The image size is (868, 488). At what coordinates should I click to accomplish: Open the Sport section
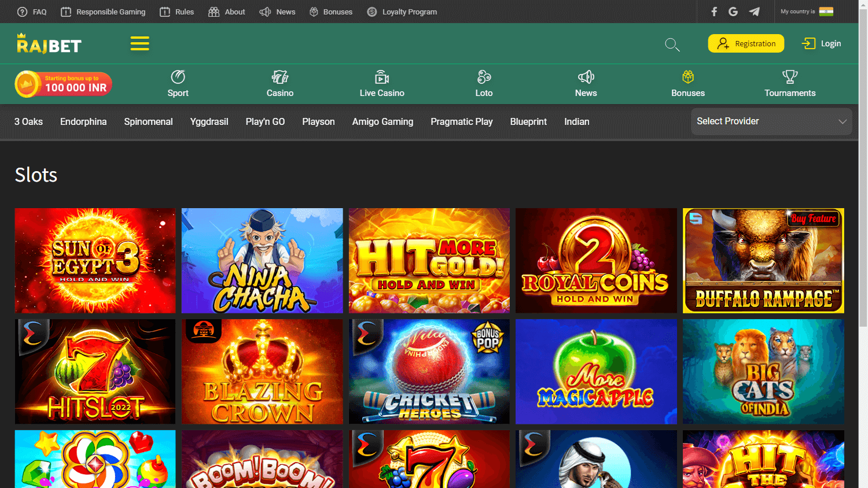(x=178, y=84)
